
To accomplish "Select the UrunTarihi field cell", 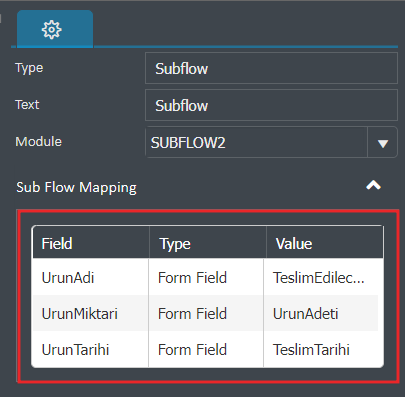I will pos(90,349).
